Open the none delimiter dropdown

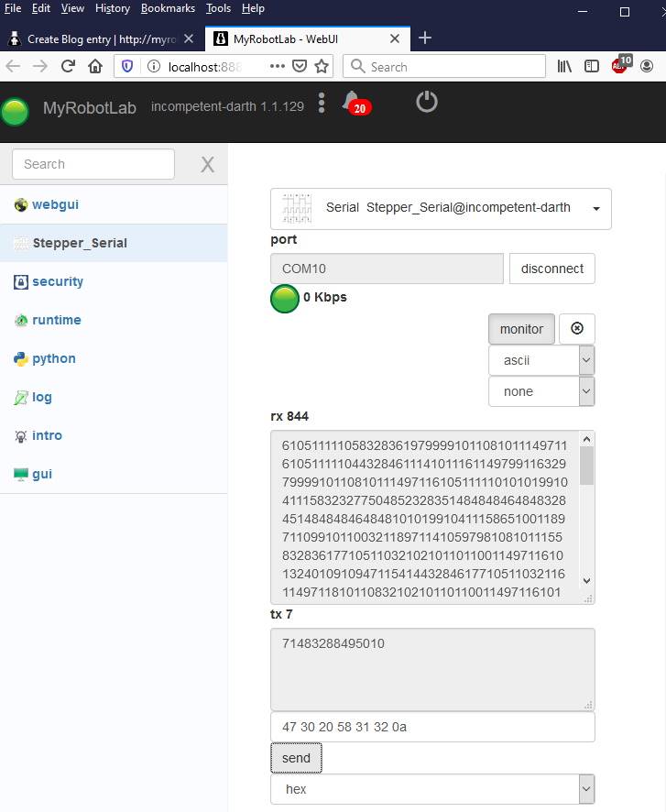[x=541, y=391]
